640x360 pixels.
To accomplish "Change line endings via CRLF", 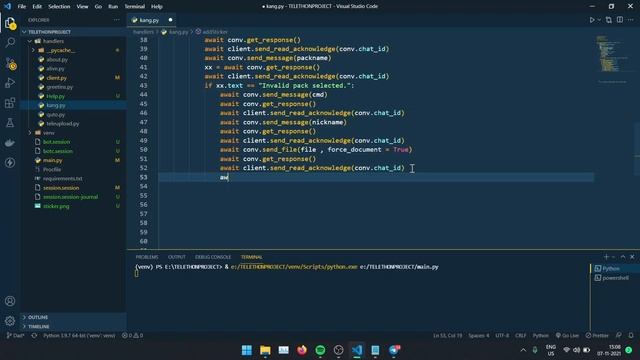I will click(521, 336).
